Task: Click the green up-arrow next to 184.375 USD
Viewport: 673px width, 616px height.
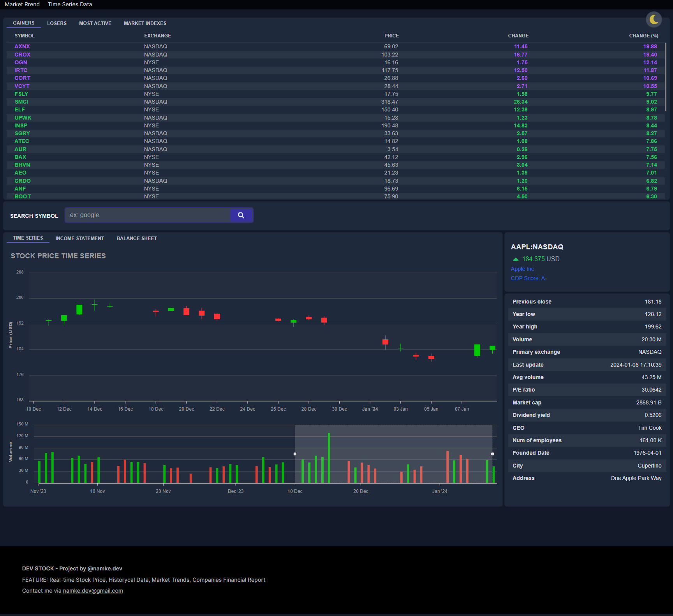Action: pyautogui.click(x=516, y=259)
